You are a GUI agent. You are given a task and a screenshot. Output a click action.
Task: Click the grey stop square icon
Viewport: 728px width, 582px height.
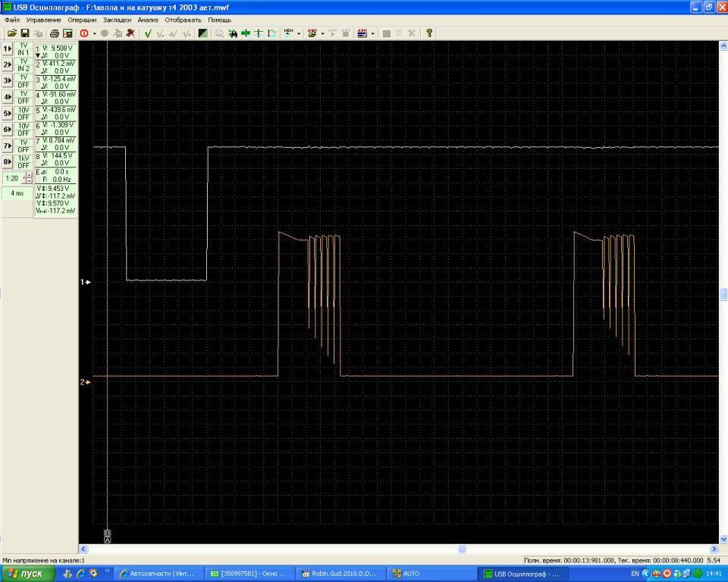(386, 33)
